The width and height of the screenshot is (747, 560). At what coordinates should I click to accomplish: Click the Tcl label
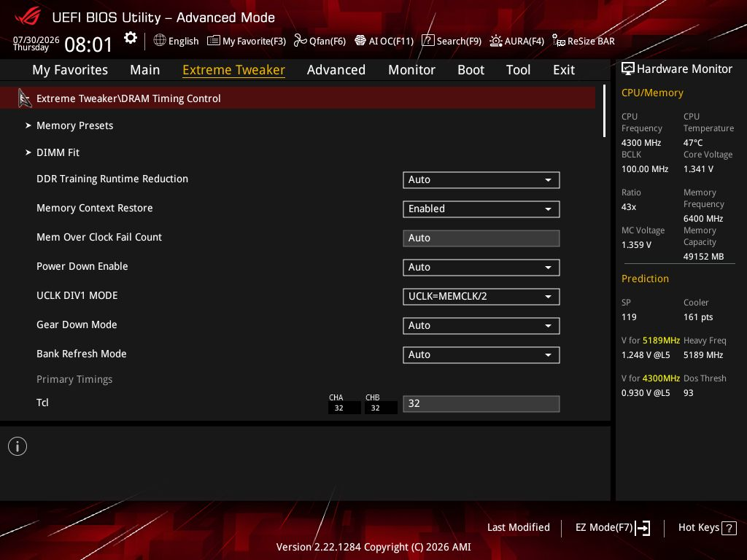coord(42,402)
